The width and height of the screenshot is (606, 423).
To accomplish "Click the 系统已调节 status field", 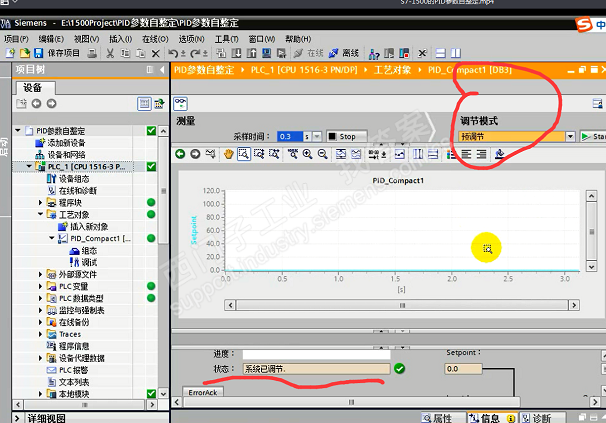I will pos(316,369).
